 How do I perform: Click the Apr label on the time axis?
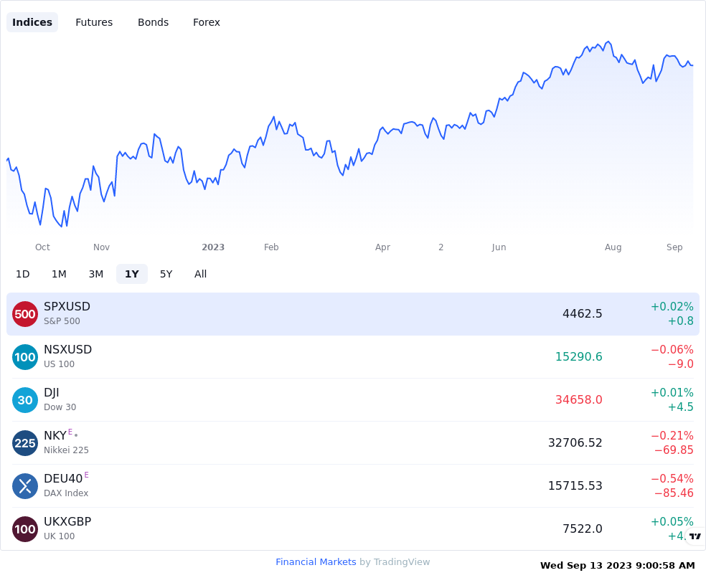(382, 247)
